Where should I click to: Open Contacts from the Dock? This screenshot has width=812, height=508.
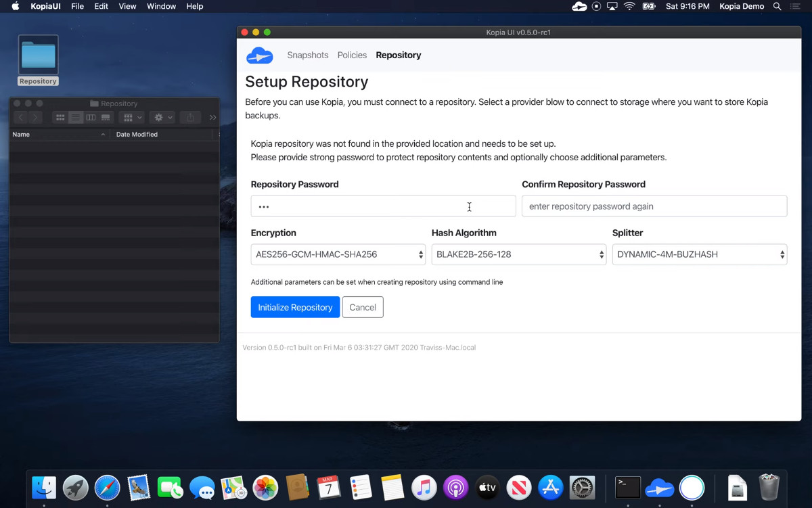click(298, 487)
